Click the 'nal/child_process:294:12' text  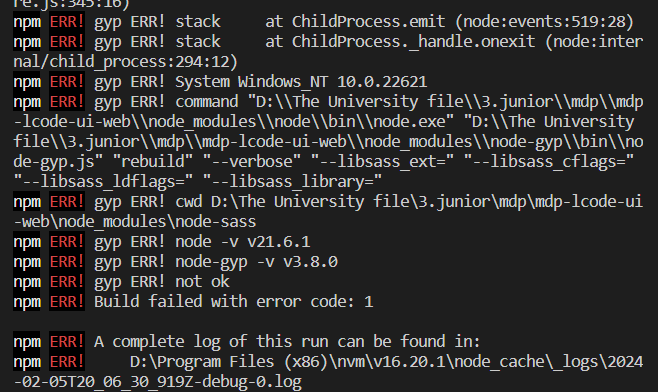click(126, 62)
